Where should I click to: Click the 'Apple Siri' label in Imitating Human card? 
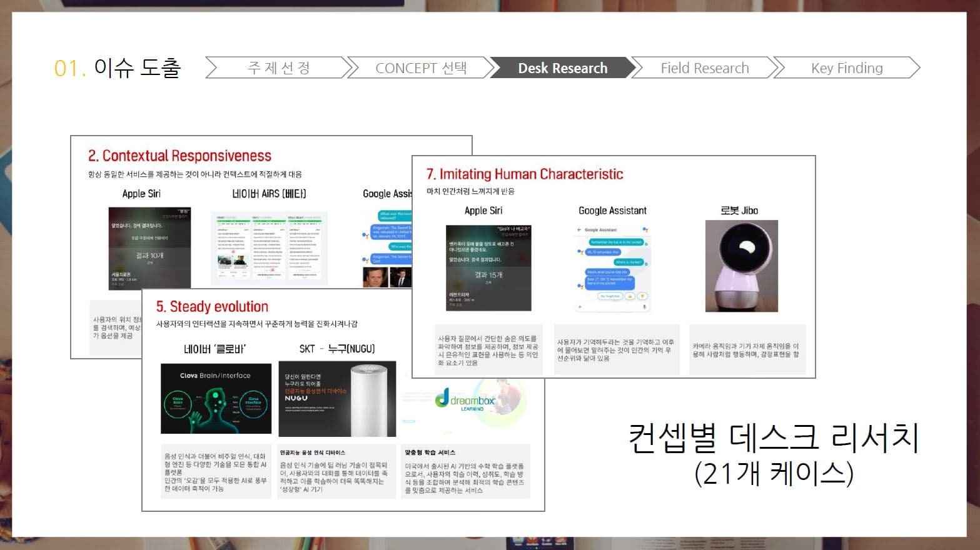click(483, 211)
